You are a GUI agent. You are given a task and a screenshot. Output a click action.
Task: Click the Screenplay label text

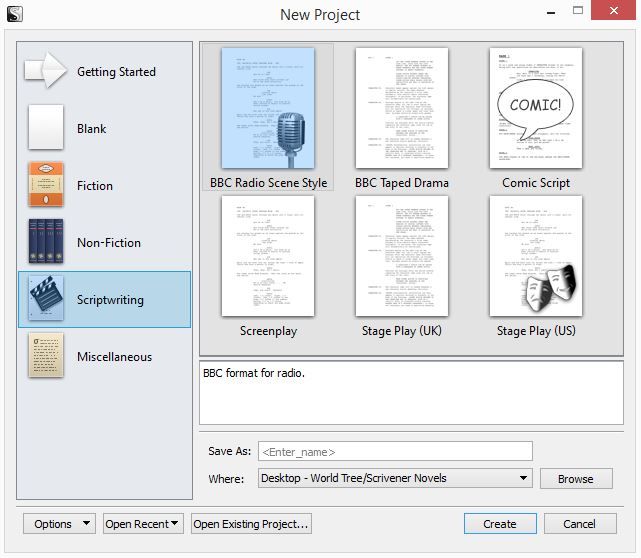268,331
